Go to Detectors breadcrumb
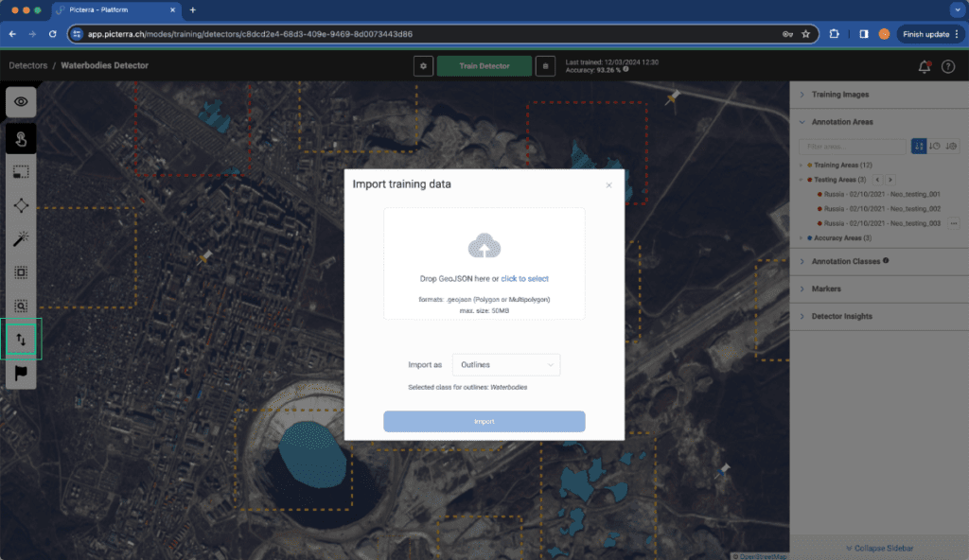Viewport: 969px width, 560px height. 27,65
